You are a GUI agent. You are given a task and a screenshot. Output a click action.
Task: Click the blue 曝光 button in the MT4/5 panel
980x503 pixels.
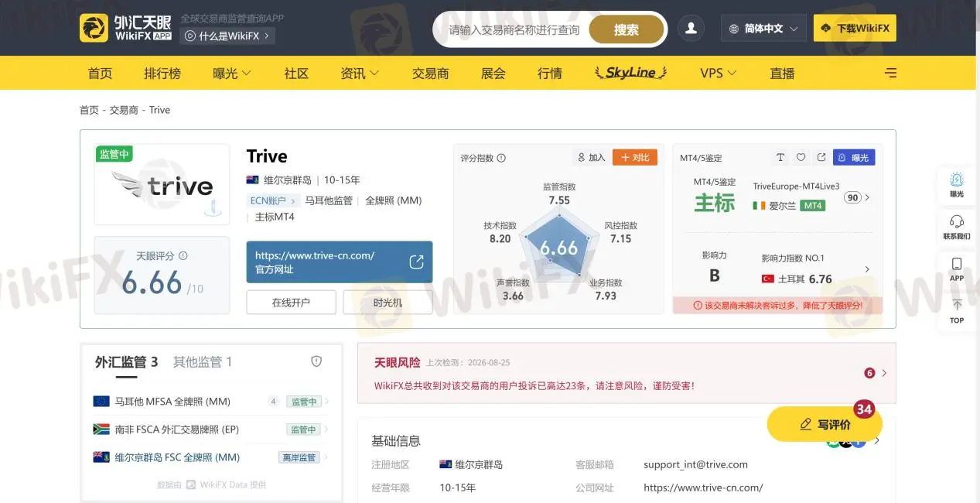(854, 157)
